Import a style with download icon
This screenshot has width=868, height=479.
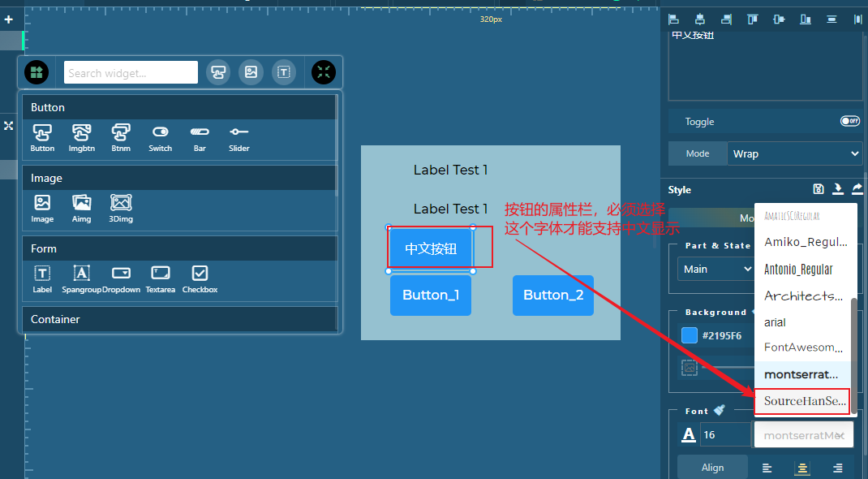pyautogui.click(x=837, y=189)
